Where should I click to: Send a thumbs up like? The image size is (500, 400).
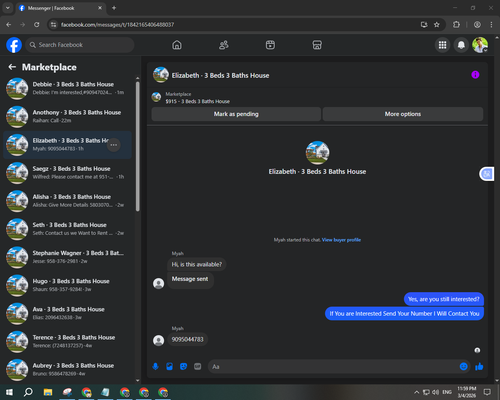coord(479,367)
